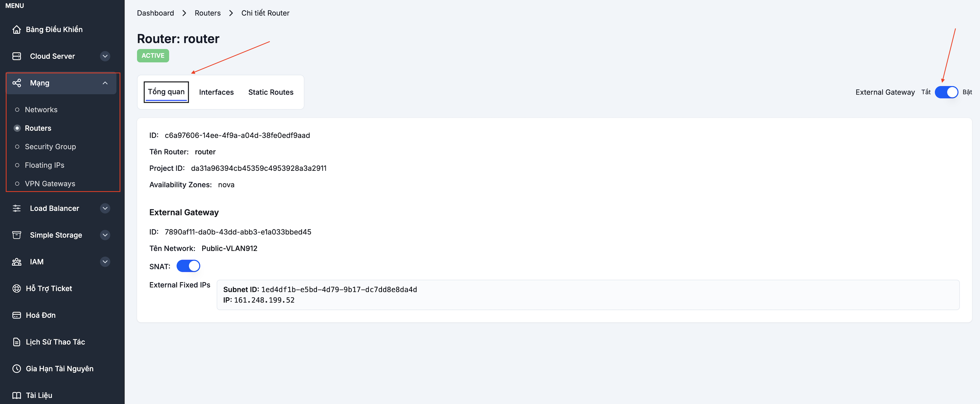
Task: Disable the SNAT toggle
Action: tap(188, 266)
